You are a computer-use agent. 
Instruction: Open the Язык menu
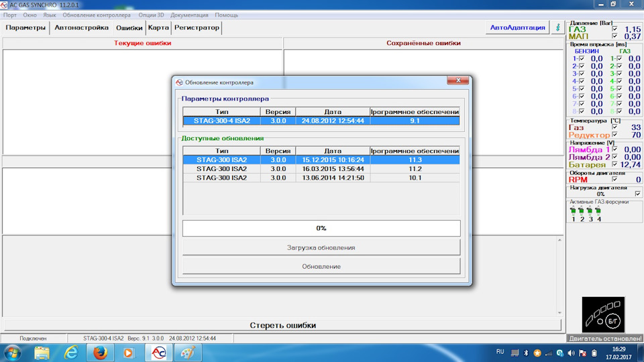(x=49, y=15)
